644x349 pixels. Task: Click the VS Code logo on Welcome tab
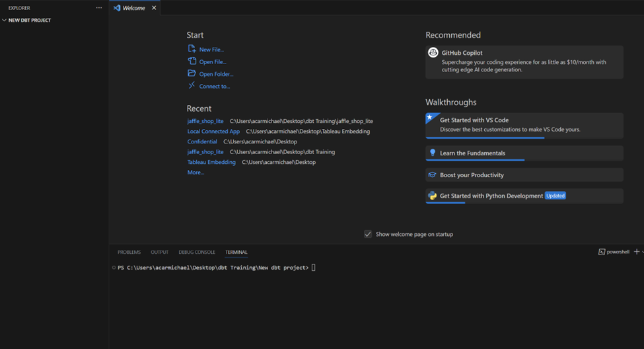click(117, 8)
